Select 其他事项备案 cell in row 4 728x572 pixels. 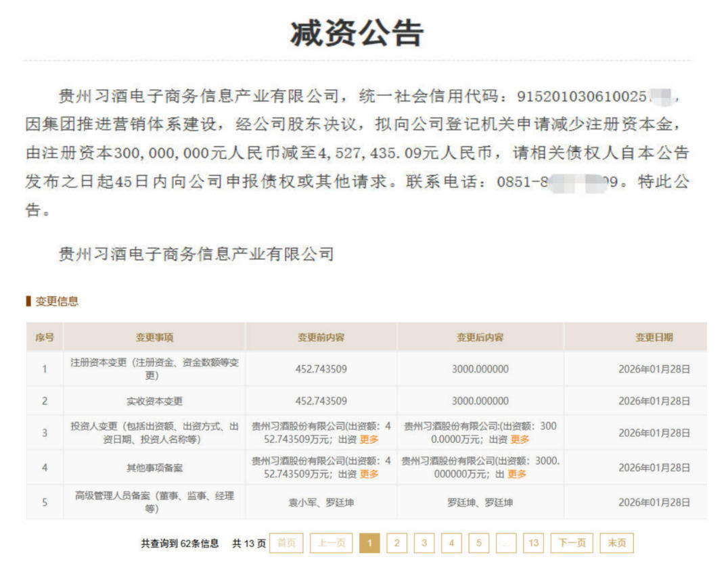154,468
